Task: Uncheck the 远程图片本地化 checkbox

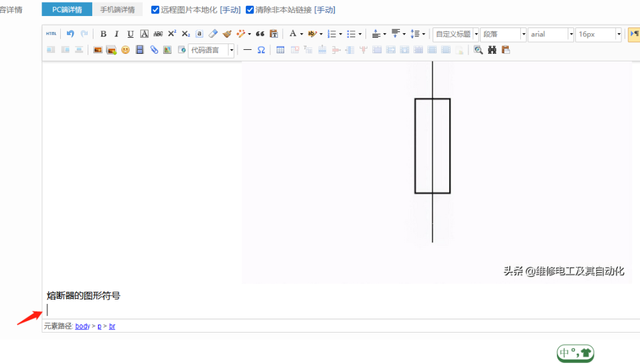Action: click(155, 10)
